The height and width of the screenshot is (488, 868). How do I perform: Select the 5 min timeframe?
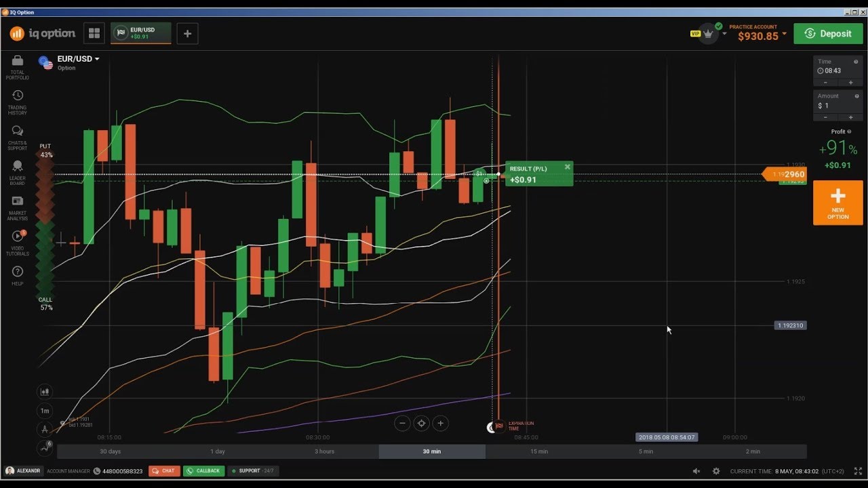[x=646, y=451]
